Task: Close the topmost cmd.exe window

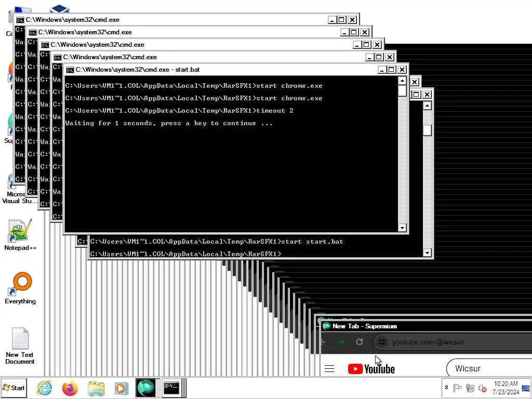Action: (353, 20)
